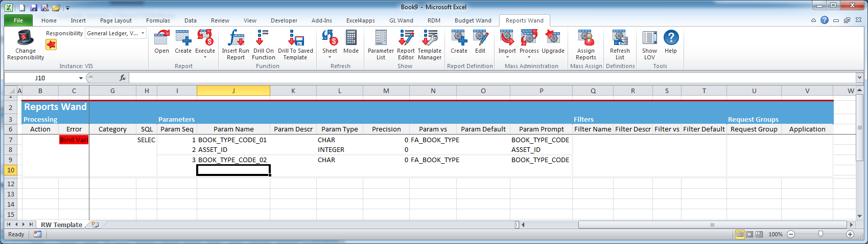The image size is (868, 244).
Task: Run the Execute report icon
Action: 205,38
